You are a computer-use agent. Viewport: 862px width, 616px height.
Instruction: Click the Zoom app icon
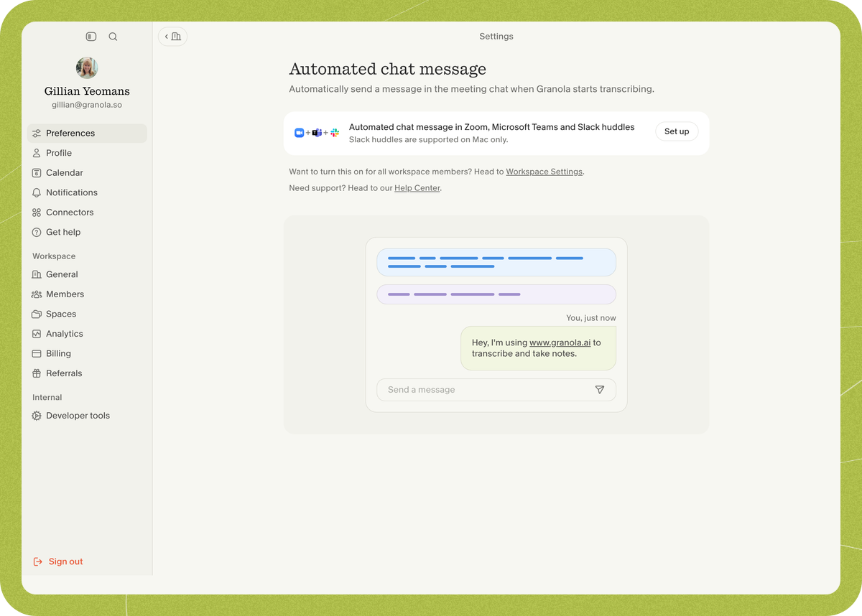tap(300, 133)
